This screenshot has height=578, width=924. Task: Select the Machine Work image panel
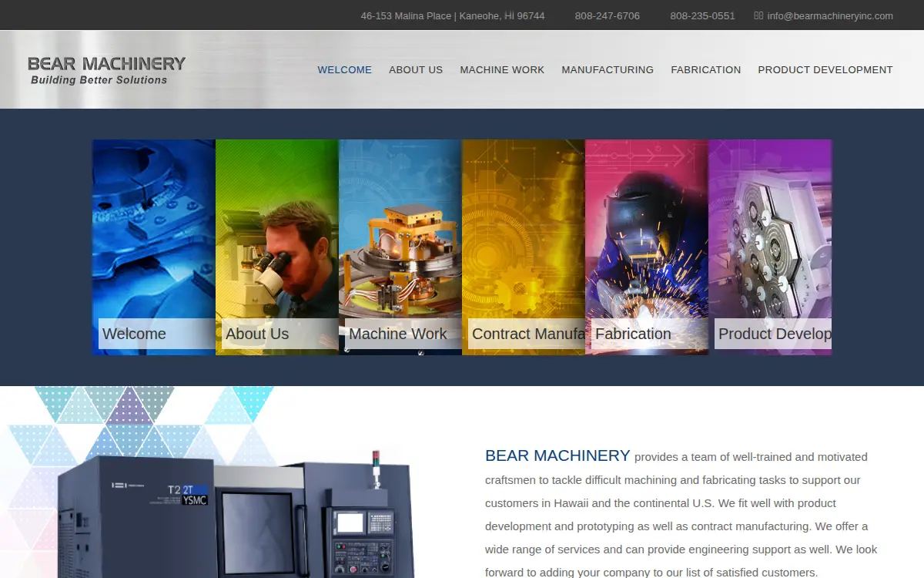(400, 247)
